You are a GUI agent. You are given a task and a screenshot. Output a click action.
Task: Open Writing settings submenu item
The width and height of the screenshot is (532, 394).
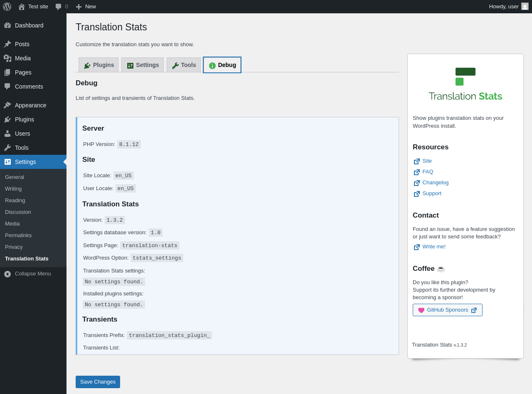33,188
